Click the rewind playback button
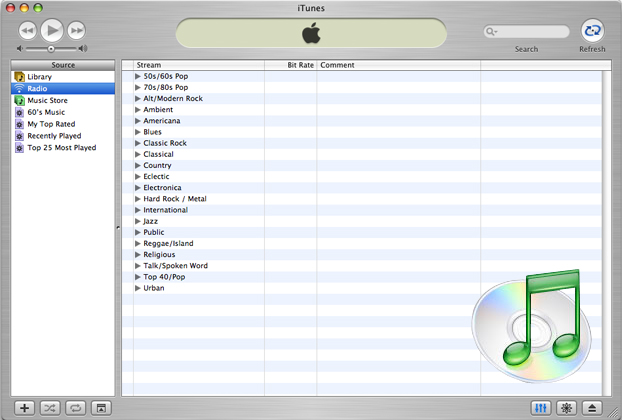Image resolution: width=622 pixels, height=420 pixels. tap(28, 30)
